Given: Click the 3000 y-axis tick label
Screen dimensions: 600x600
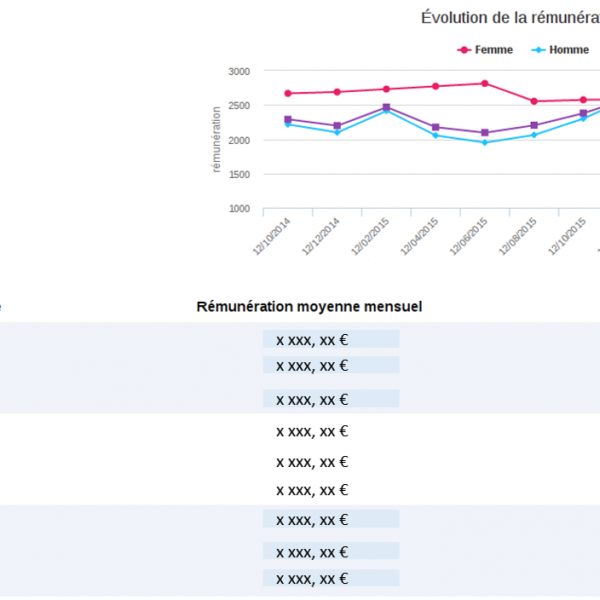Looking at the screenshot, I should coord(238,71).
